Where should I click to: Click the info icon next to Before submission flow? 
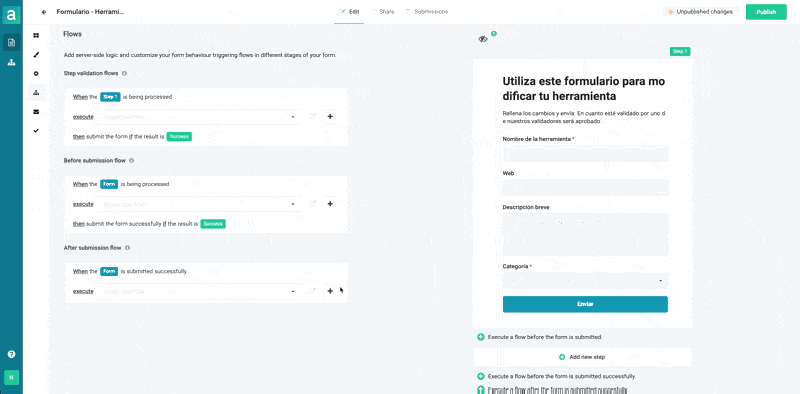(x=132, y=160)
